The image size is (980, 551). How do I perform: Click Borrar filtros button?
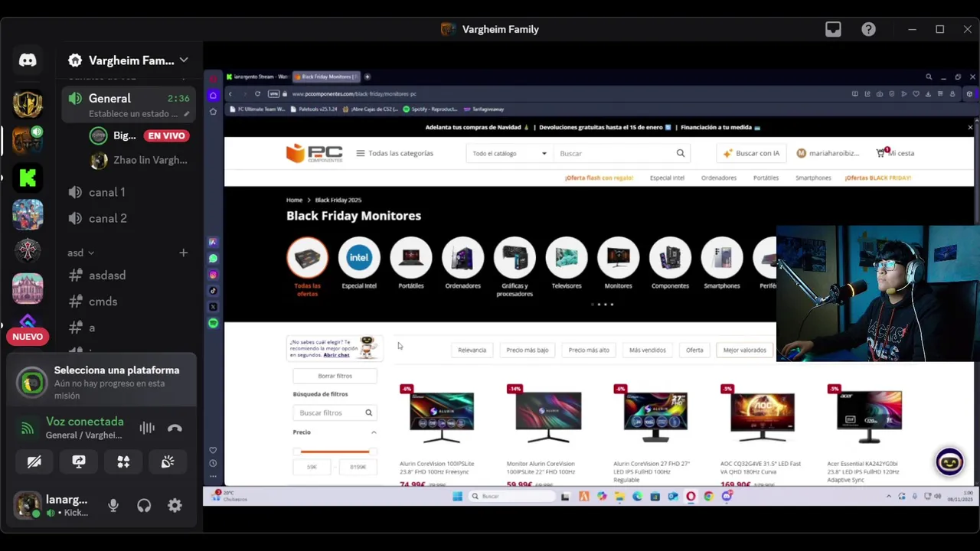(x=335, y=376)
